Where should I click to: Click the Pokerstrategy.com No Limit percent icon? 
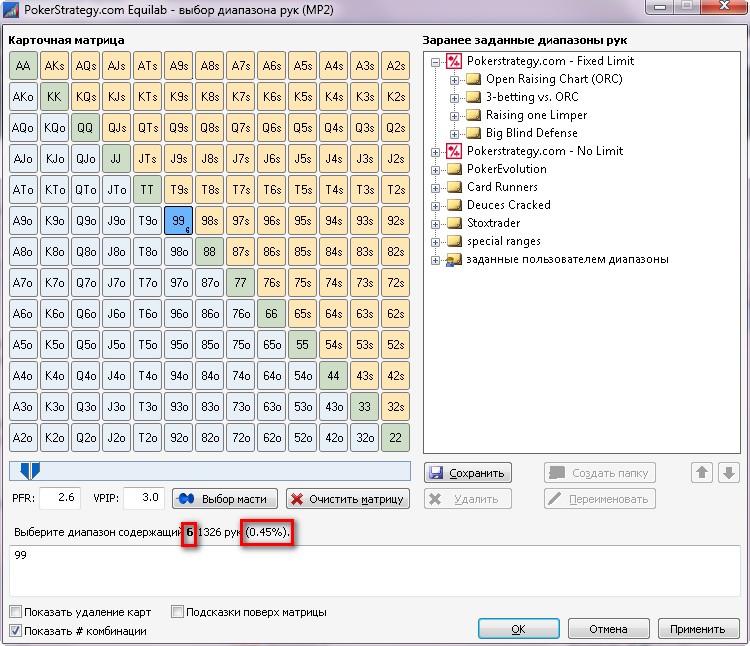click(x=453, y=151)
